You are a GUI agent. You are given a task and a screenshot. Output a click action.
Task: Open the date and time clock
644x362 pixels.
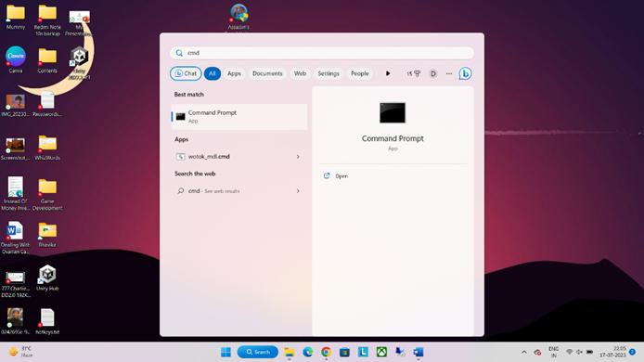(612, 352)
